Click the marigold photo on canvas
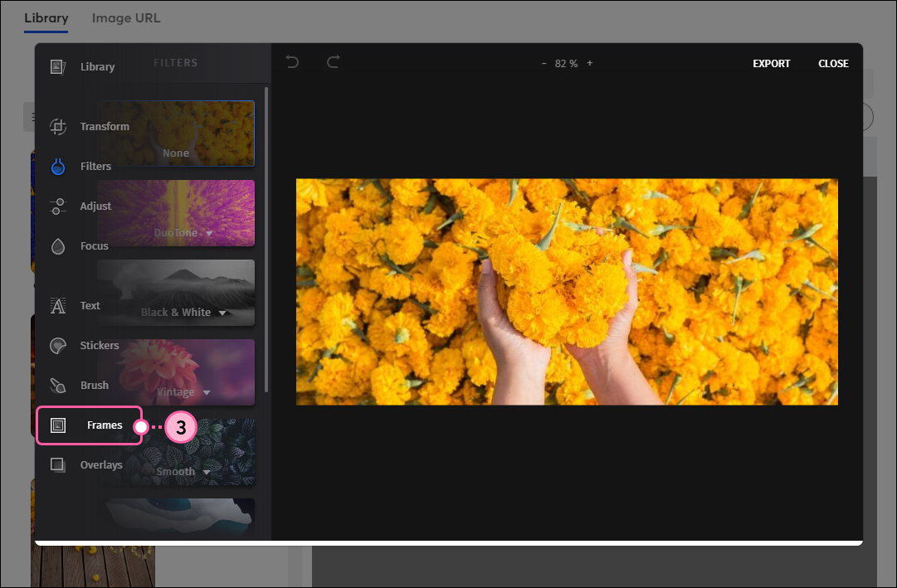The height and width of the screenshot is (588, 897). point(567,292)
